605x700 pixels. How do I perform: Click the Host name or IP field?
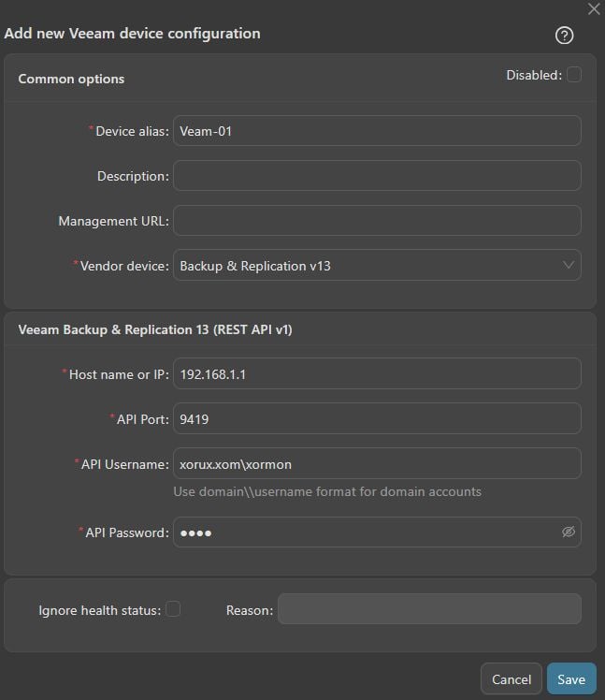click(x=377, y=373)
